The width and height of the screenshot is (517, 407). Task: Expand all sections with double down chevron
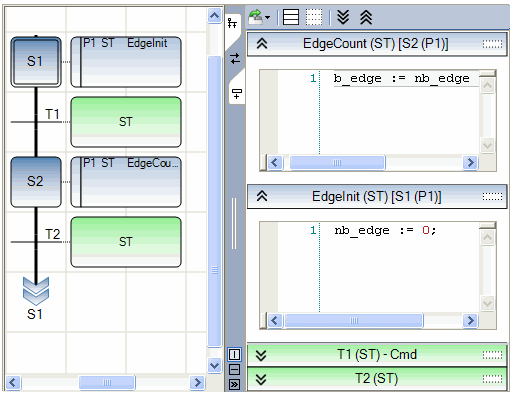pyautogui.click(x=343, y=17)
